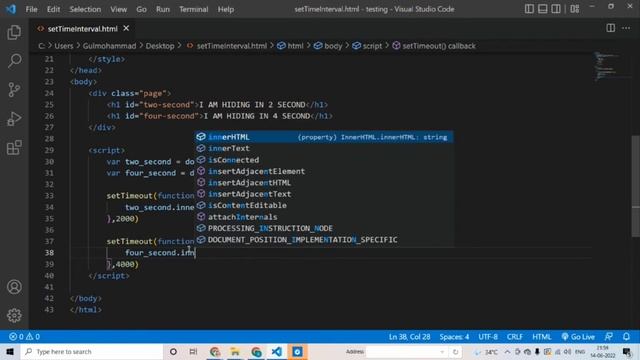Click Gulmohammad breadcrumb segment
The image size is (640, 360).
(x=109, y=46)
